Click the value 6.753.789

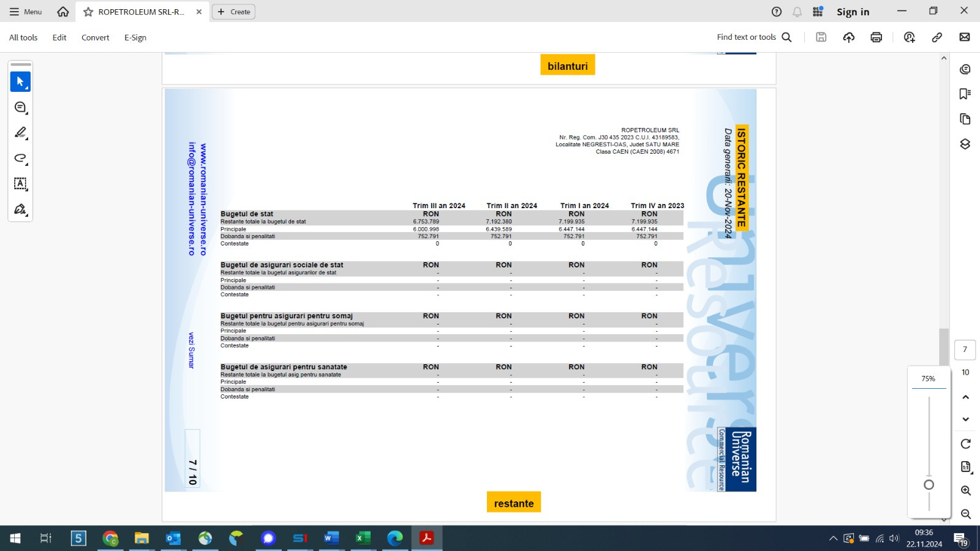point(426,222)
